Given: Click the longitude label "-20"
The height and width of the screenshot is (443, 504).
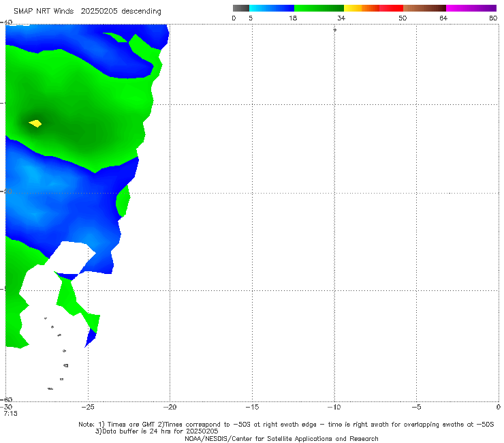Looking at the screenshot, I should click(170, 407).
